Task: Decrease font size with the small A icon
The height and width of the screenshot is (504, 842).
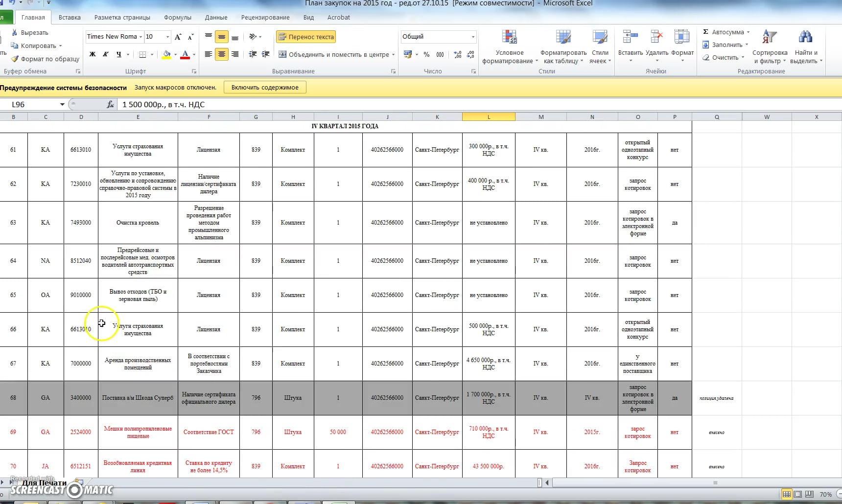Action: [190, 37]
